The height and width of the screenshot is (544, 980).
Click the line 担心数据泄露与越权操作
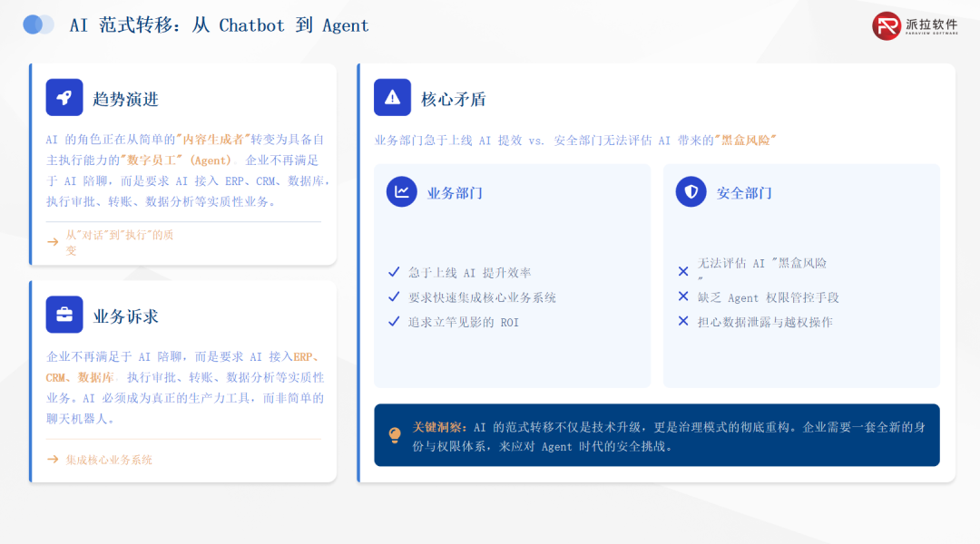765,322
